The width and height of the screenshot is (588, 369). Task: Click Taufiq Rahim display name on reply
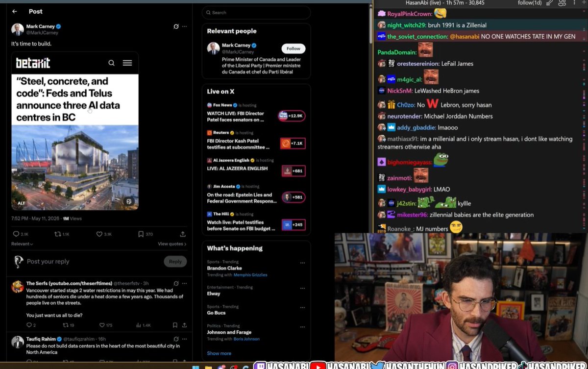(x=41, y=339)
